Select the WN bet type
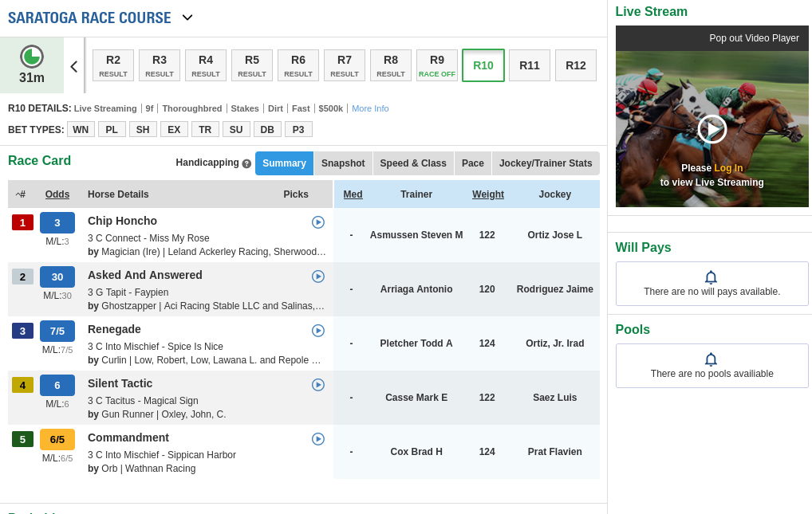812x514 pixels. coord(81,129)
